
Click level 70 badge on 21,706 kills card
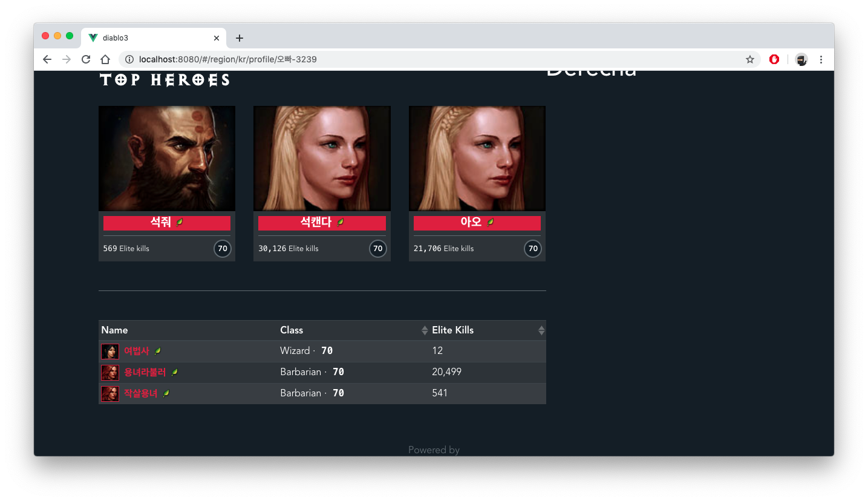coord(533,249)
